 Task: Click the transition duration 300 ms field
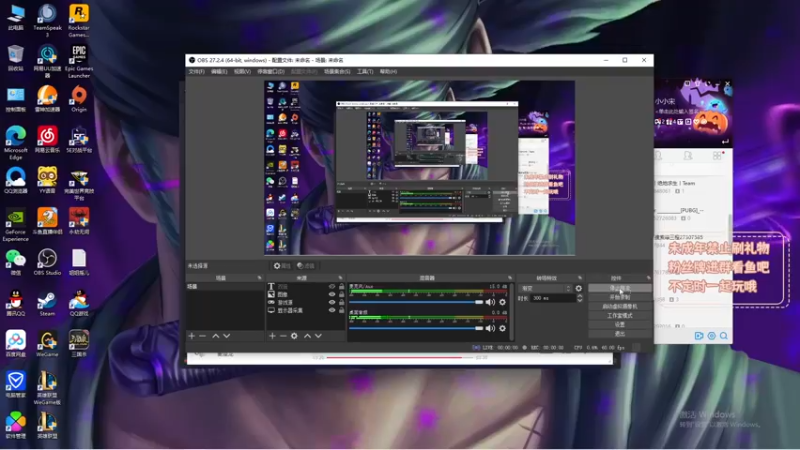pos(554,298)
